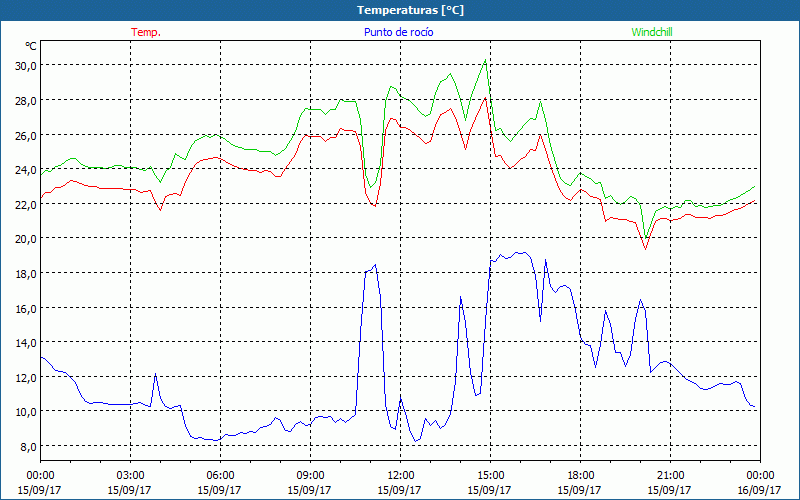Click the blue dew point peak near 11:00
The width and height of the screenshot is (800, 500).
376,265
